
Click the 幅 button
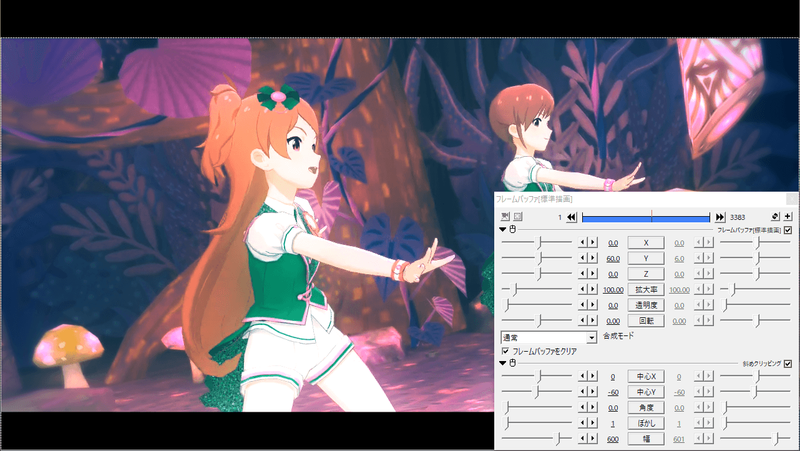646,439
